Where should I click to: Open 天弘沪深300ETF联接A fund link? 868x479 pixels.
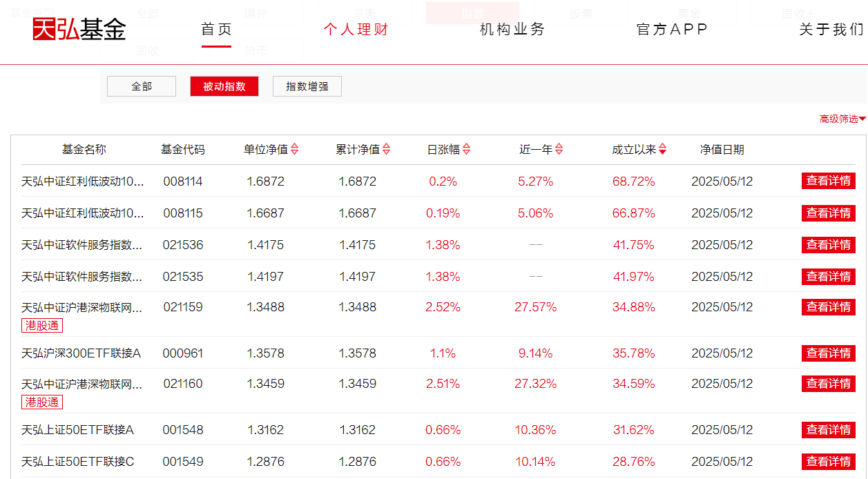pyautogui.click(x=81, y=353)
